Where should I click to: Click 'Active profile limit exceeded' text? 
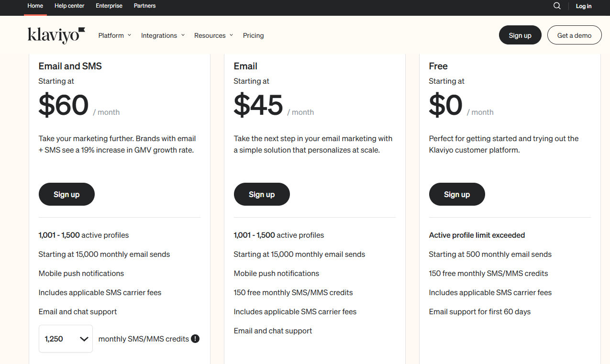[477, 235]
